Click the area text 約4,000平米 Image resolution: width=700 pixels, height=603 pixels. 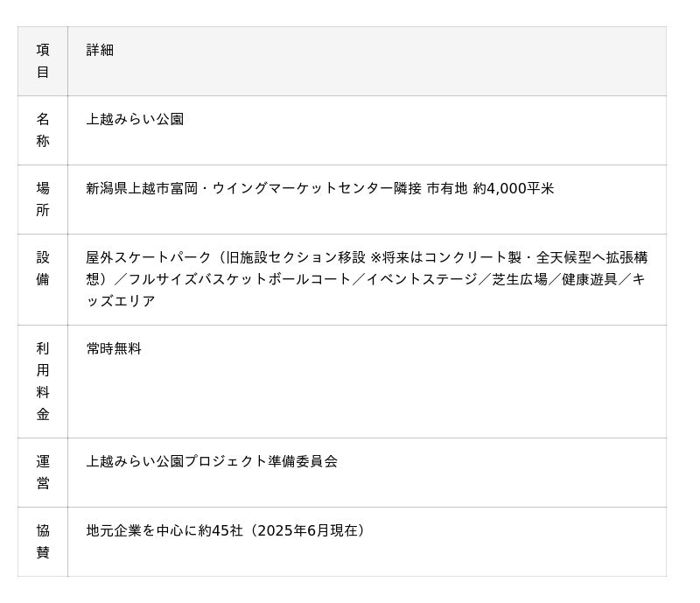(x=514, y=188)
